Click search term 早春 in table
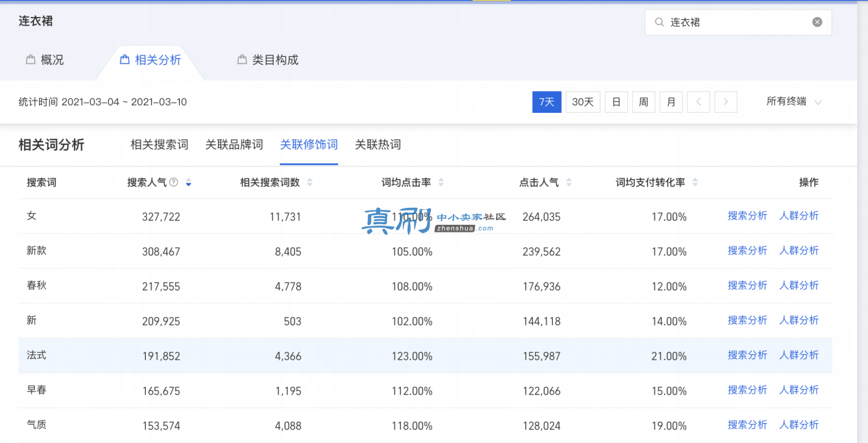Viewport: 868px width, 443px height. [36, 390]
